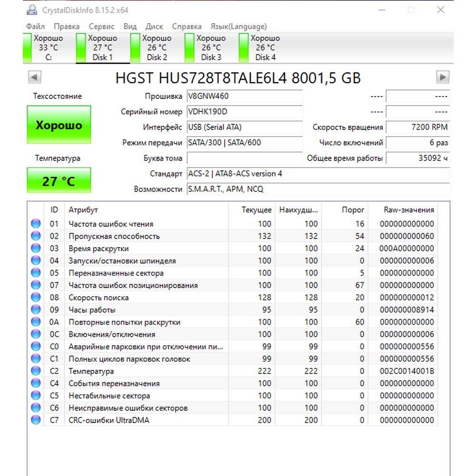Select the Нестабильные сектора attribute text
The height and width of the screenshot is (476, 476).
pos(109,396)
